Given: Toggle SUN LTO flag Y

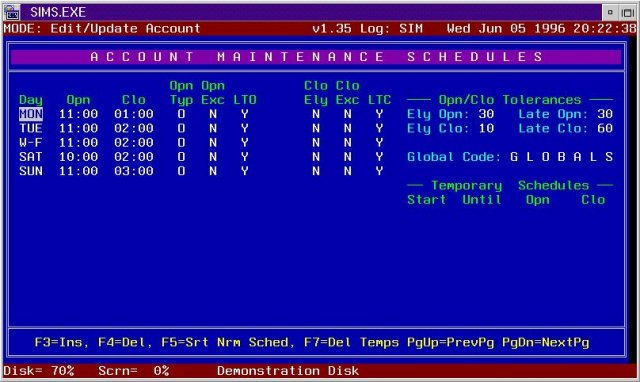Looking at the screenshot, I should coord(244,171).
